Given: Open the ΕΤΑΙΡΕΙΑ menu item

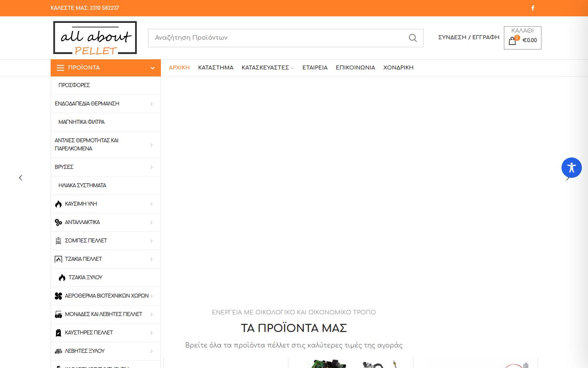Looking at the screenshot, I should pos(315,68).
